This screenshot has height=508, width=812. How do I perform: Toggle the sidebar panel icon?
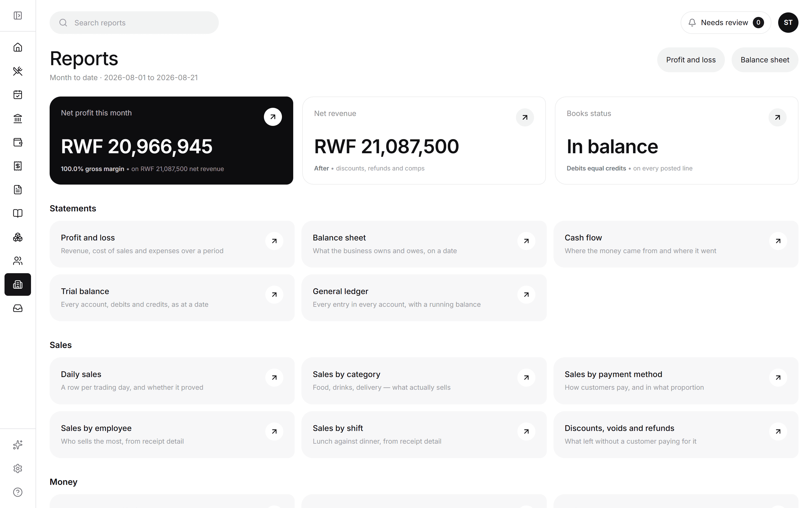coord(18,16)
